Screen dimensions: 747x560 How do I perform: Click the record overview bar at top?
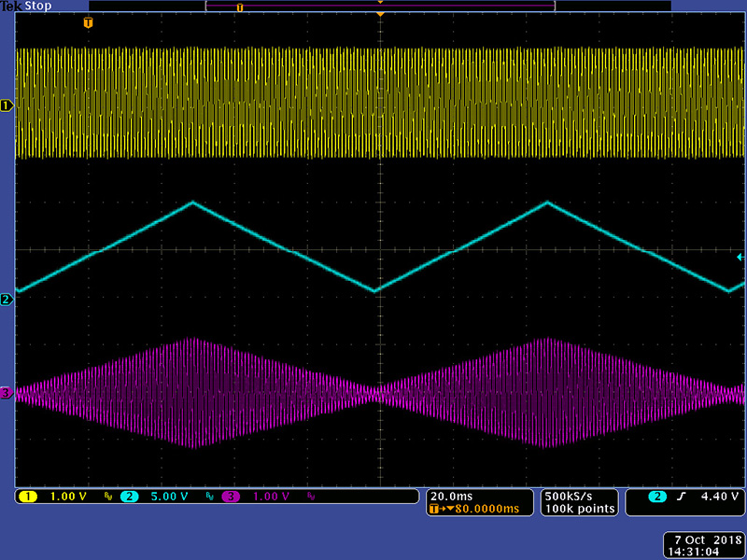click(x=379, y=7)
